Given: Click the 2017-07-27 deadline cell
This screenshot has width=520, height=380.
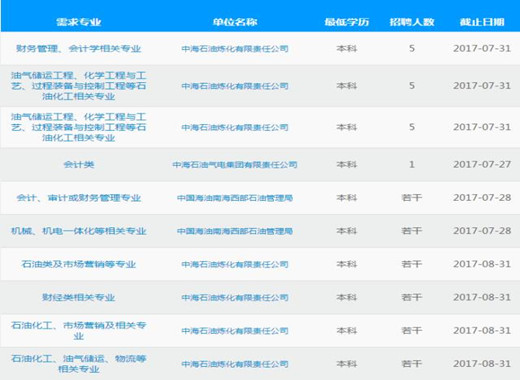Looking at the screenshot, I should (x=482, y=165).
